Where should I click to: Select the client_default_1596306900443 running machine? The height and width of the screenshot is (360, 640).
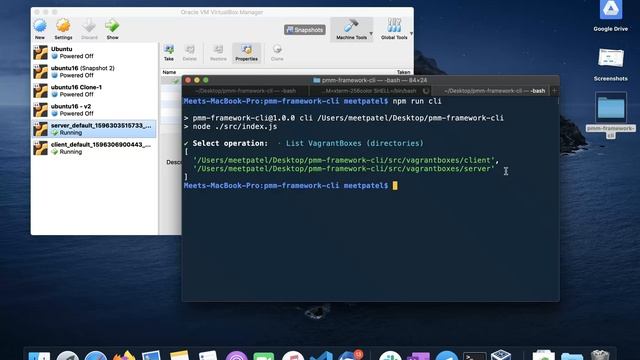click(x=94, y=148)
